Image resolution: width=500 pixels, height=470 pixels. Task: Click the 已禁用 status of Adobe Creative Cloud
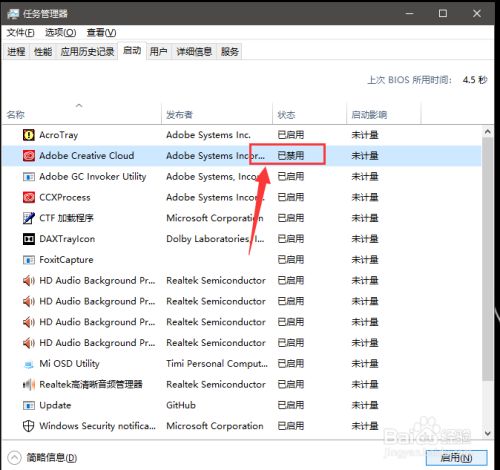[x=291, y=156]
